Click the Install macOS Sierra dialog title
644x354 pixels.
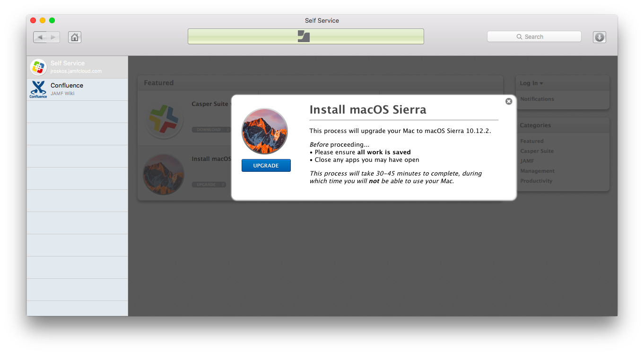(368, 110)
